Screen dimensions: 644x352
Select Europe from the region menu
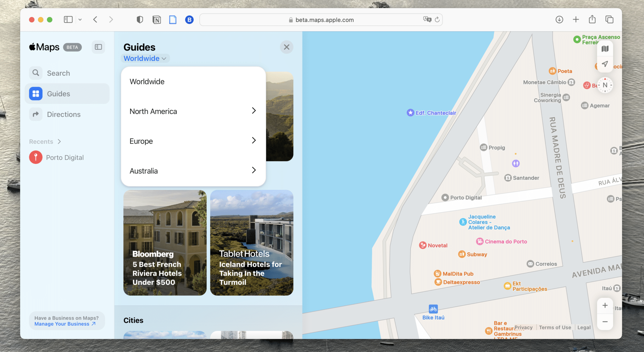(x=193, y=141)
